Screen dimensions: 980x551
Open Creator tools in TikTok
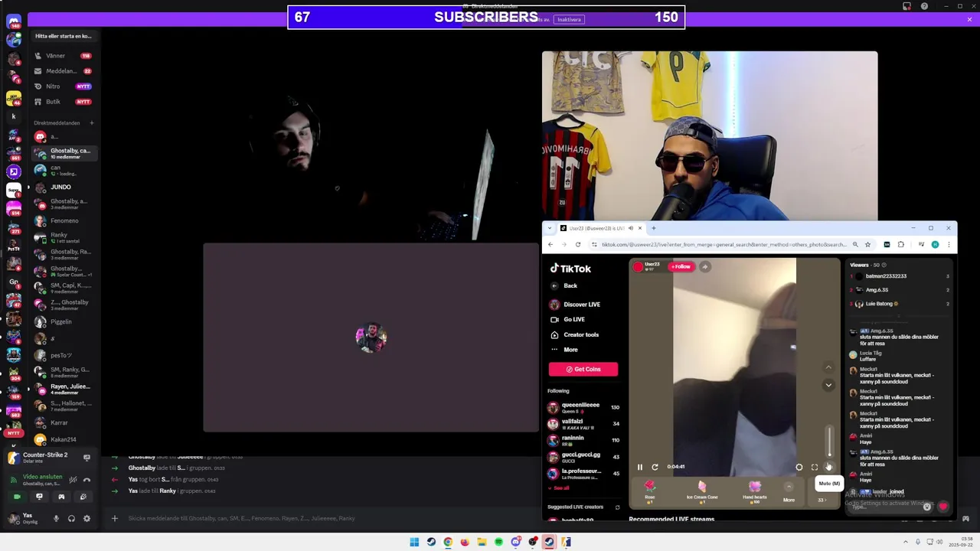tap(574, 334)
